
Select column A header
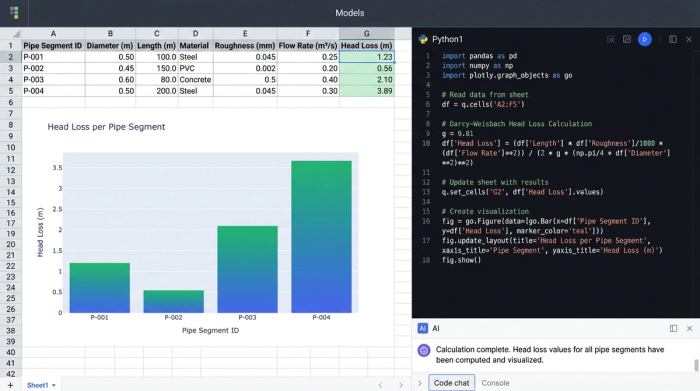point(53,33)
